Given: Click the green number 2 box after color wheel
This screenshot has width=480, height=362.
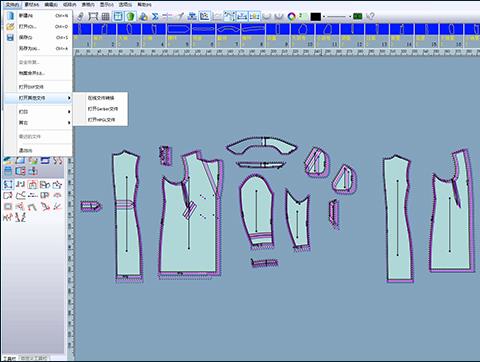Looking at the screenshot, I should coord(303,16).
